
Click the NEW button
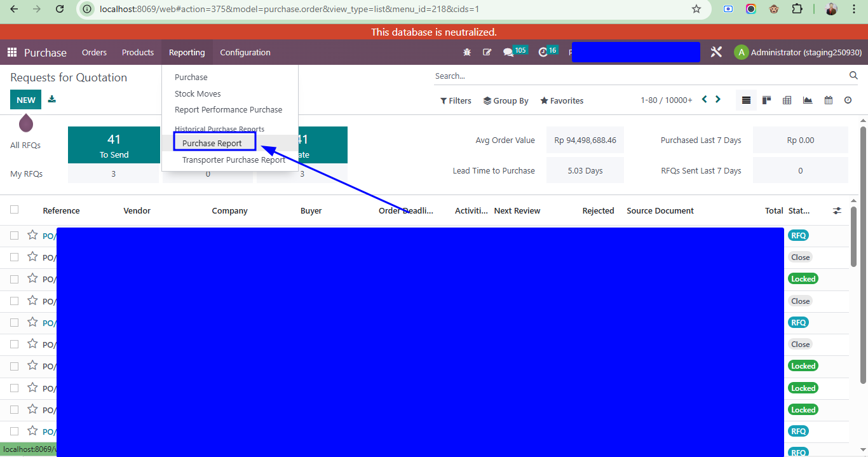[x=26, y=100]
